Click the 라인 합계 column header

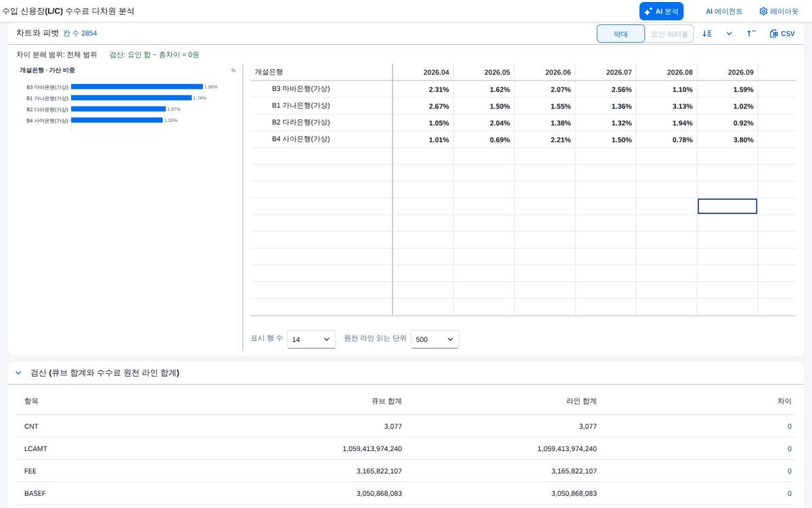coord(581,401)
